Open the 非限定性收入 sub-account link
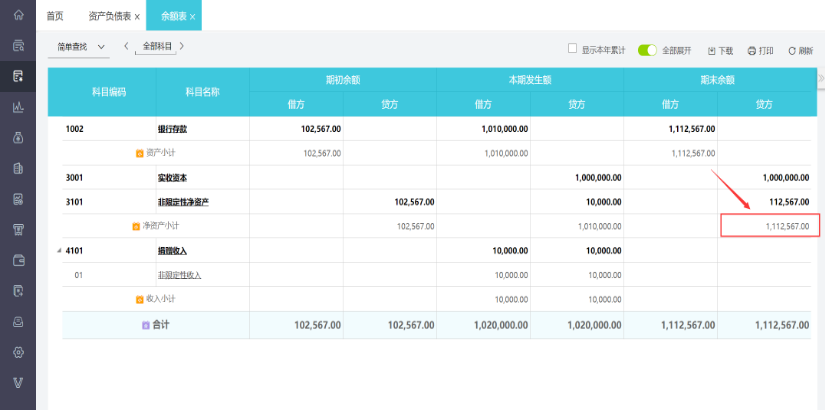 [179, 275]
